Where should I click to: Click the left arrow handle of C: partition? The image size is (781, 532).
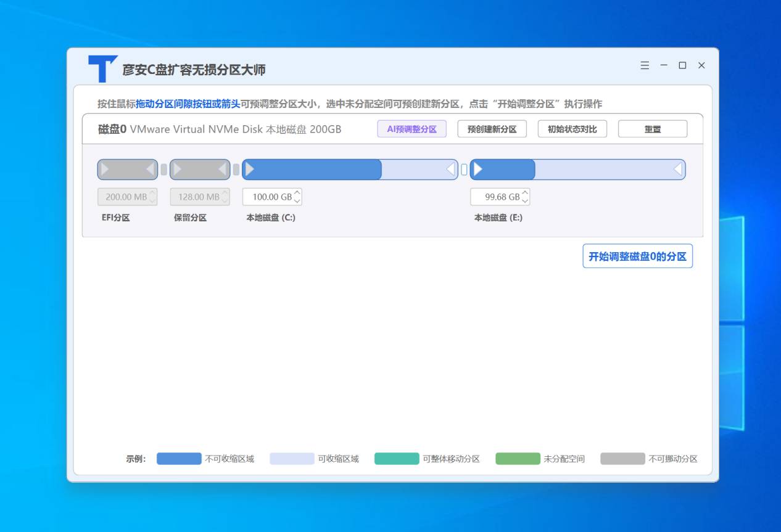pyautogui.click(x=250, y=169)
